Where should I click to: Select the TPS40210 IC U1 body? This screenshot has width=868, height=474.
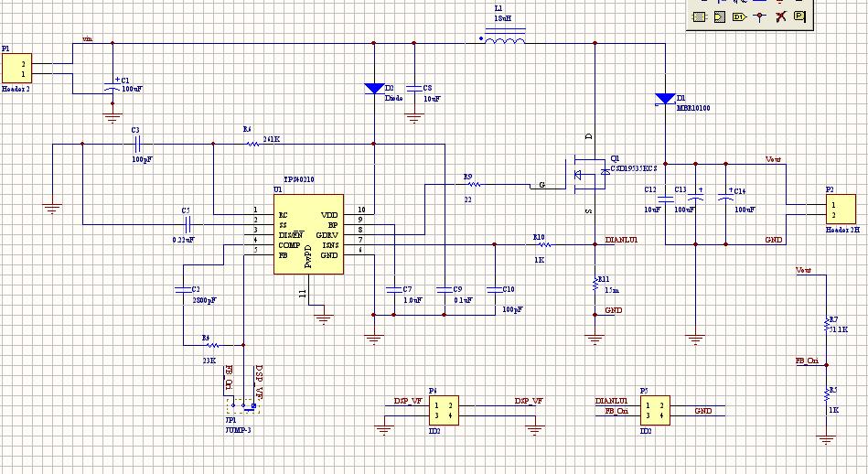(x=308, y=233)
